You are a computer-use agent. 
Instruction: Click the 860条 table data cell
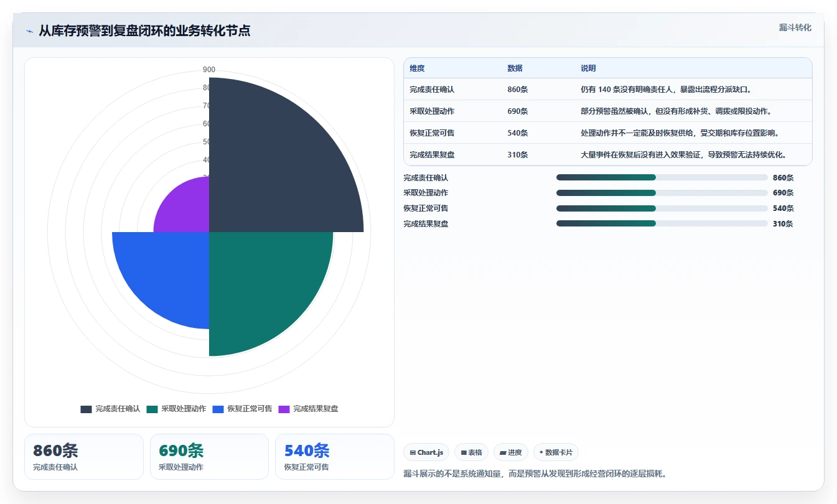click(x=518, y=90)
